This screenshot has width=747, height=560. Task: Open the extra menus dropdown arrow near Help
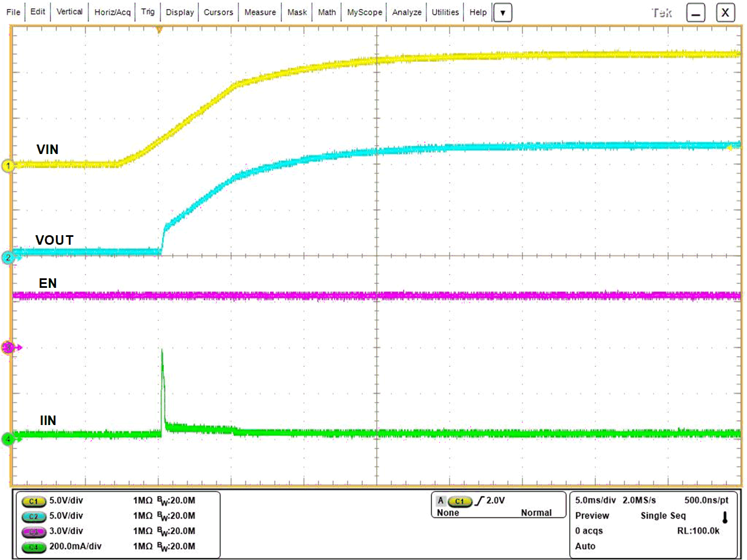click(503, 12)
